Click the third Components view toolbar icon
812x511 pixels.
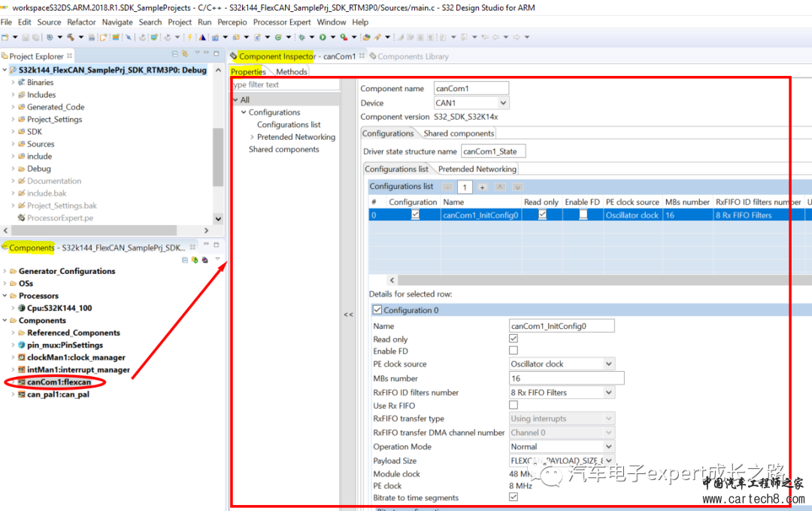205,260
